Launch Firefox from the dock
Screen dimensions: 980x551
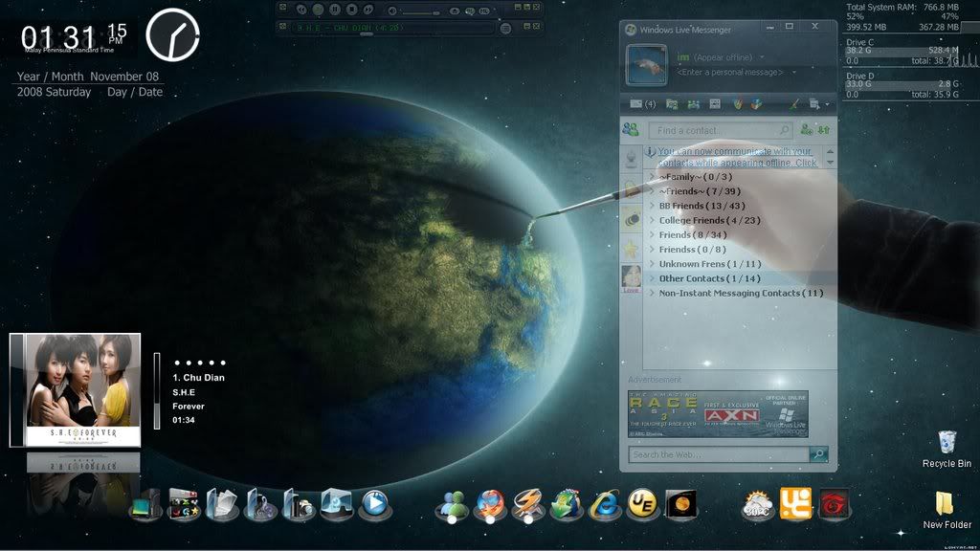(489, 504)
